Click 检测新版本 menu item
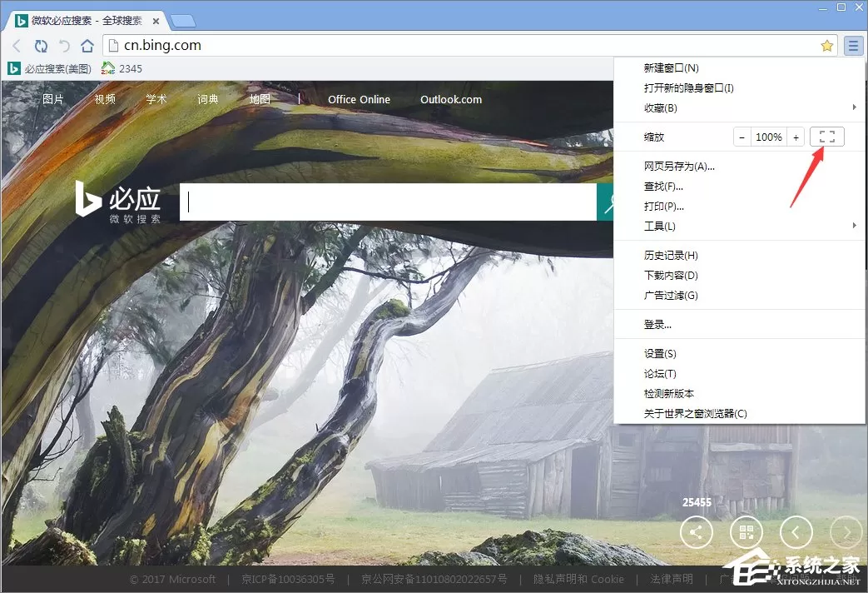The height and width of the screenshot is (593, 868). (x=740, y=393)
